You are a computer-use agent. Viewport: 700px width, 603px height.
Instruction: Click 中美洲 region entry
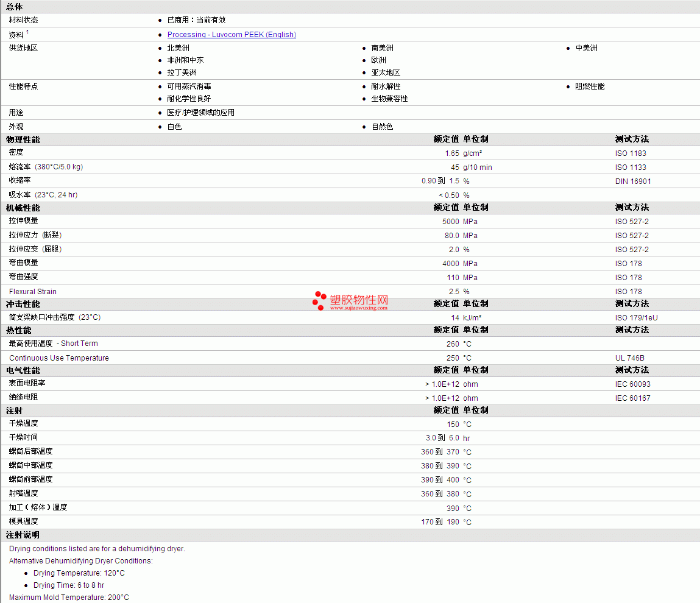point(586,48)
